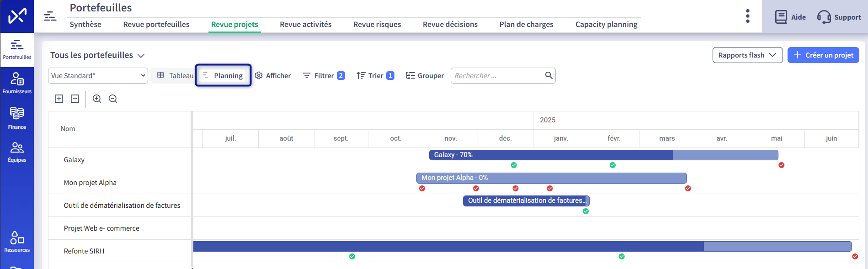Click the zoom out magnifier icon
Screen dimensions: 868x269
(x=113, y=99)
